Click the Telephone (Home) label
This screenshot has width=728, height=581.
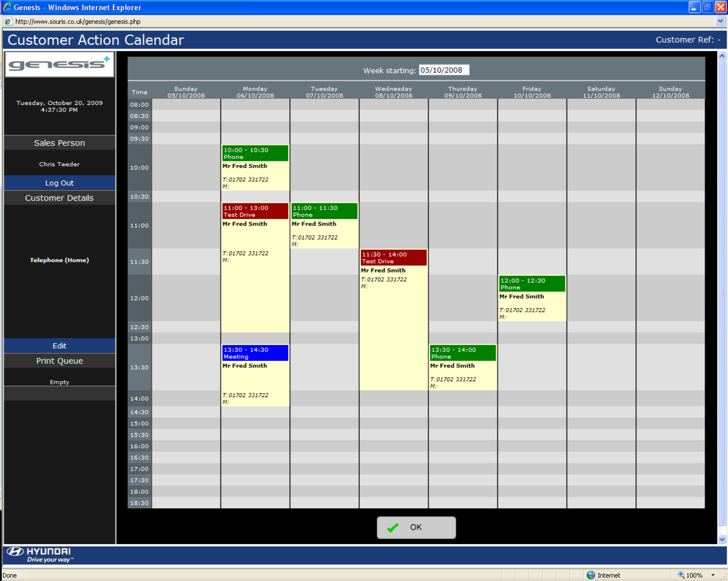pos(59,260)
